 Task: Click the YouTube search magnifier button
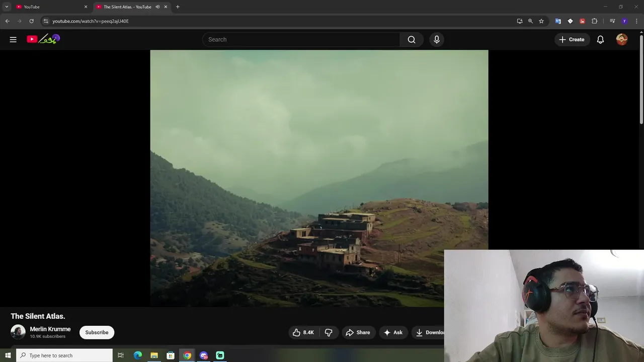[412, 39]
